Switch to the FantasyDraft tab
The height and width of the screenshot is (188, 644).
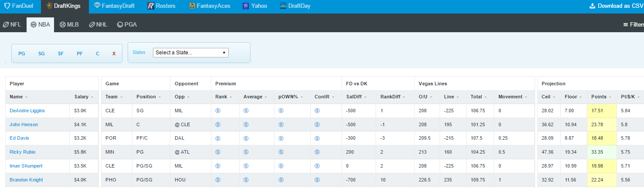[114, 6]
